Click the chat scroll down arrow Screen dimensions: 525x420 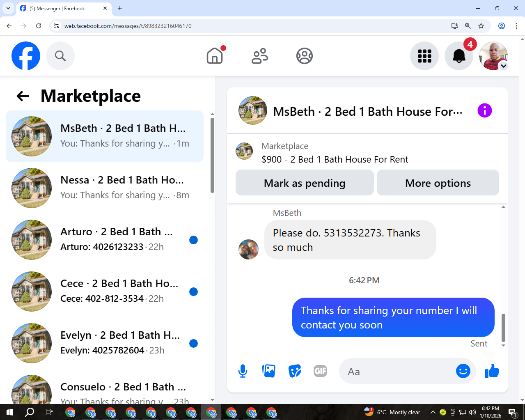click(503, 346)
